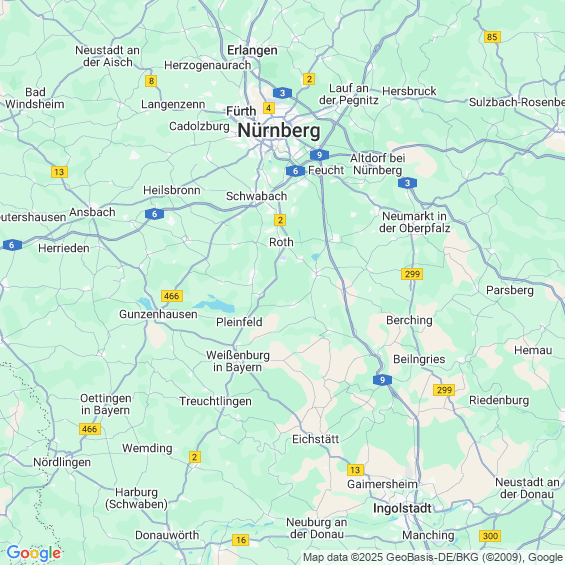This screenshot has width=565, height=565.
Task: Select the yellow 300 road badge near Manching
Action: tap(490, 536)
